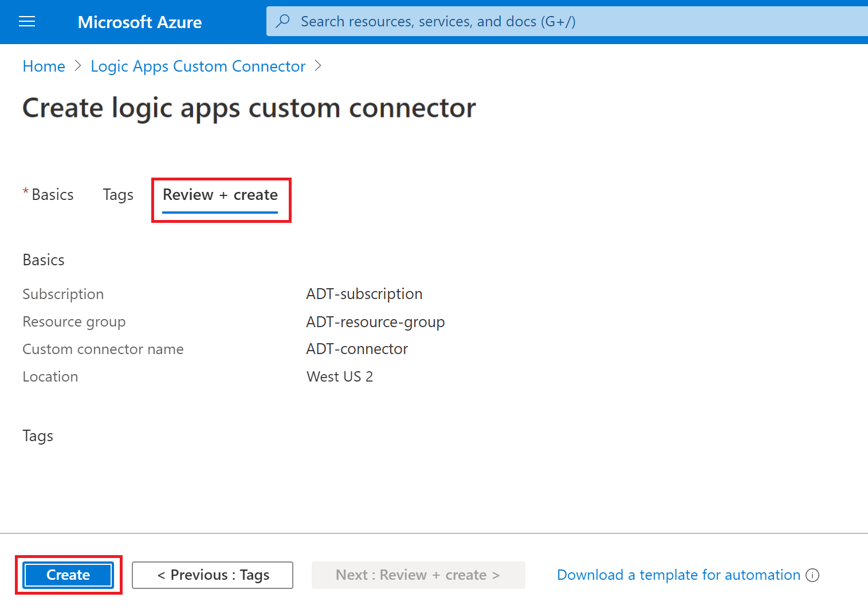Click the Create button
This screenshot has width=868, height=613.
pos(68,575)
